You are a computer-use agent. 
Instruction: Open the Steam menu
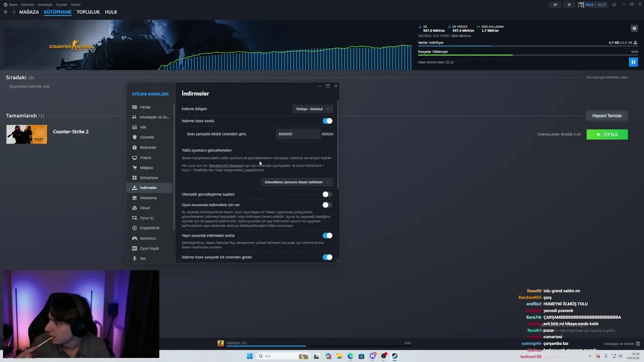coord(11,5)
